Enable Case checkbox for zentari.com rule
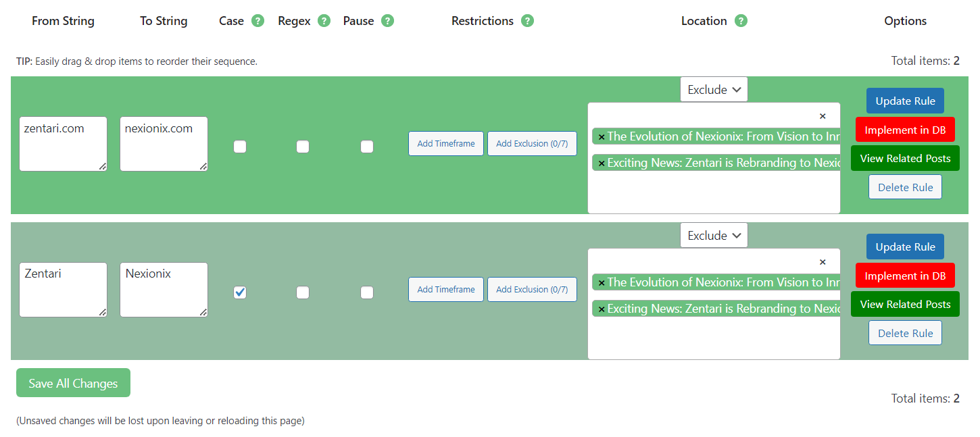The width and height of the screenshot is (980, 437). coord(240,147)
